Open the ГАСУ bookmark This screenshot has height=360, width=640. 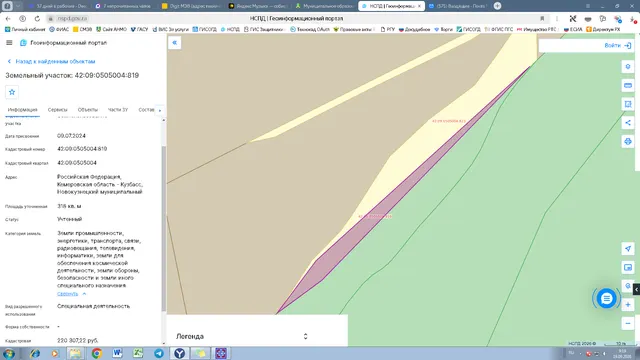[139, 29]
